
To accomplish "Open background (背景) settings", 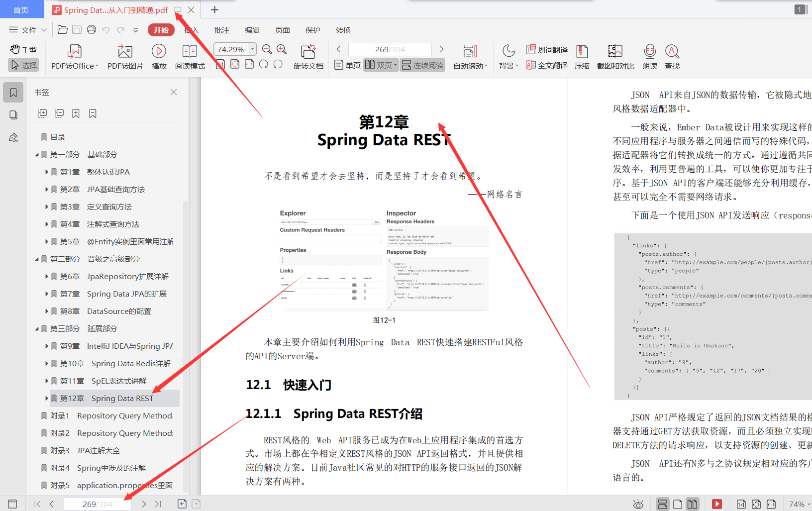I will click(508, 57).
